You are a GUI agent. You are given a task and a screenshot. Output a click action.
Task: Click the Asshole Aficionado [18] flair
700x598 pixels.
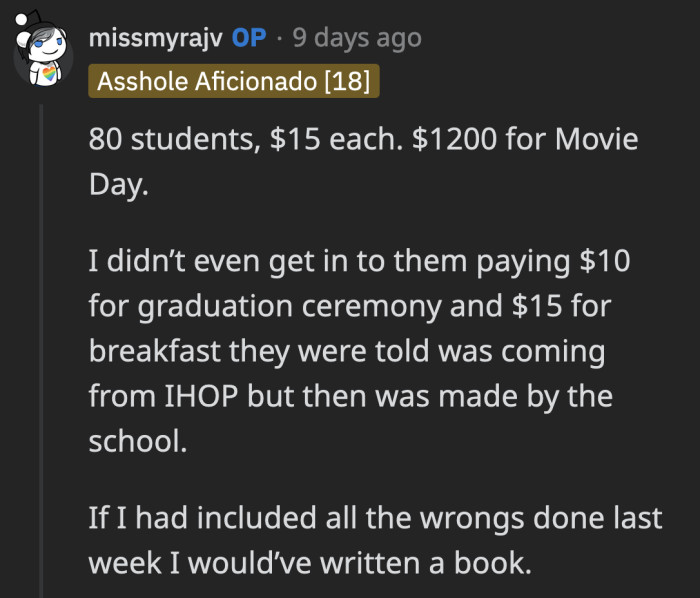click(233, 81)
